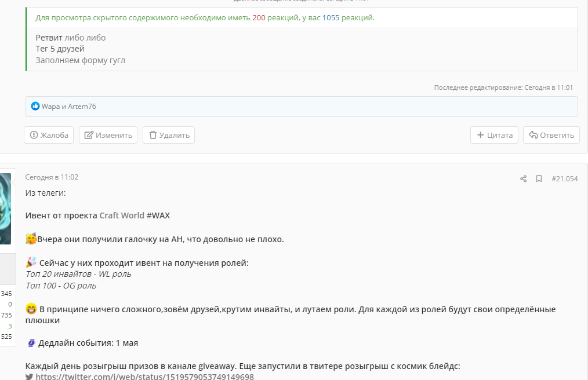Image resolution: width=588 pixels, height=380 pixels.
Task: Click the либо либо link text
Action: [x=85, y=38]
